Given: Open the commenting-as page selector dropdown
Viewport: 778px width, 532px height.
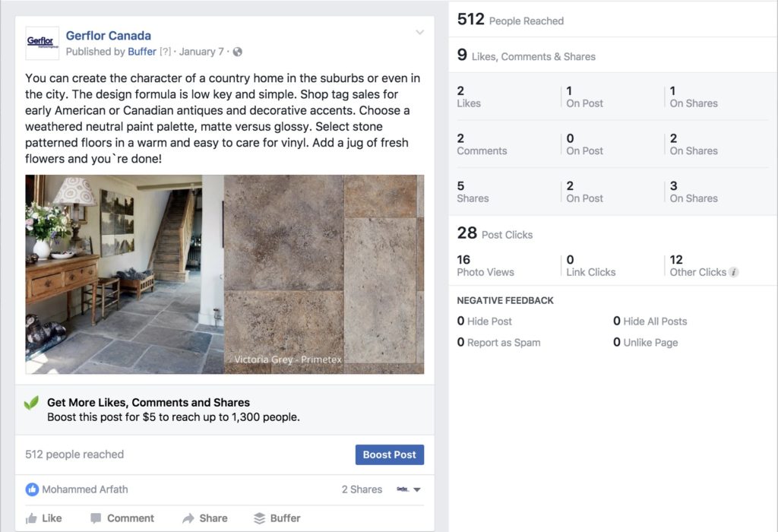Looking at the screenshot, I should pos(409,489).
